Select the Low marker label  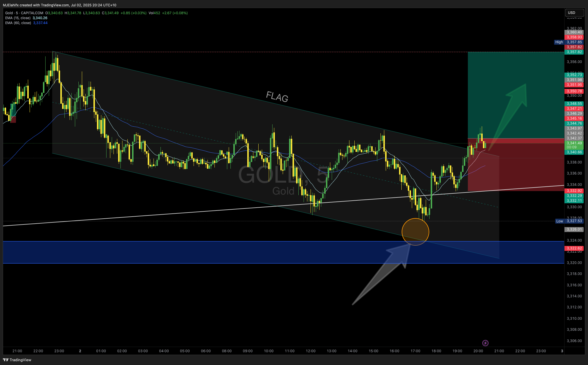560,221
